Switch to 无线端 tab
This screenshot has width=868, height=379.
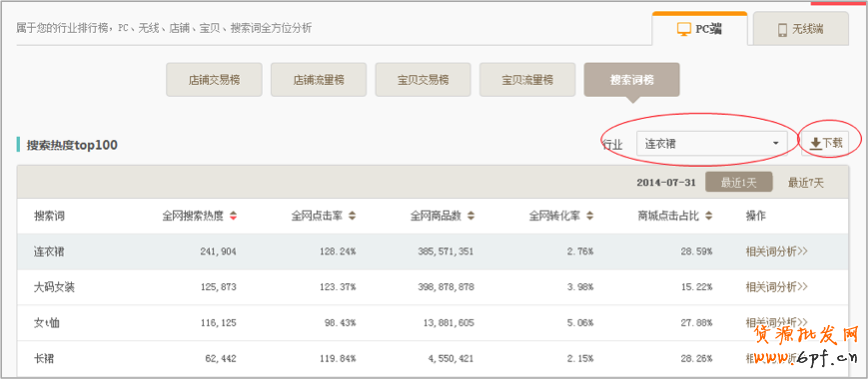pos(800,29)
